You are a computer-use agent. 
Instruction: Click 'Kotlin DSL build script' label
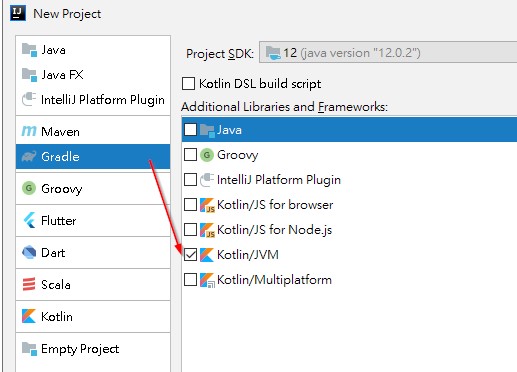260,84
